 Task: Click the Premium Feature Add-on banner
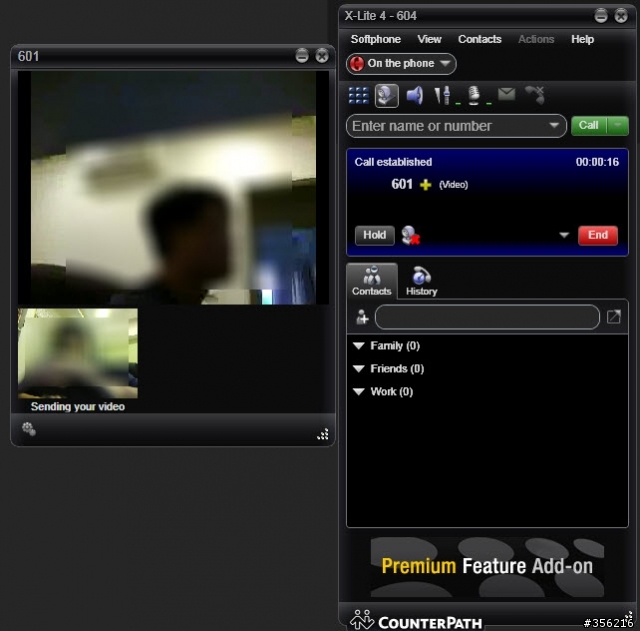pos(487,566)
